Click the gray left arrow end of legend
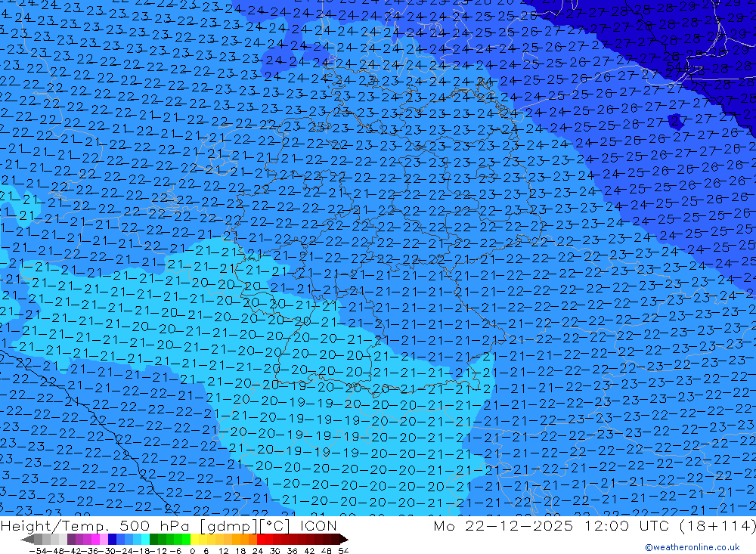This screenshot has width=756, height=554. tap(27, 539)
